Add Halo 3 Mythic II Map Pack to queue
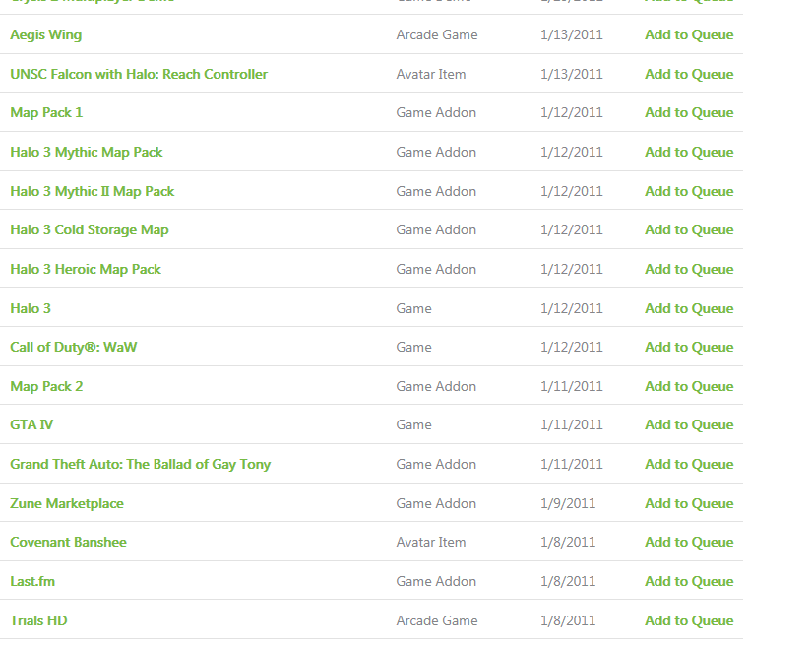 (689, 191)
